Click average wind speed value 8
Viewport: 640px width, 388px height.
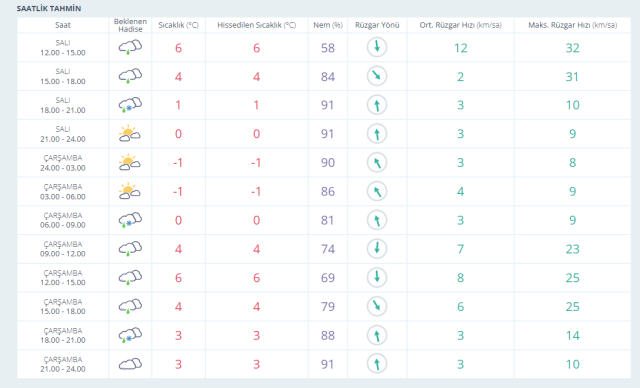tap(460, 278)
